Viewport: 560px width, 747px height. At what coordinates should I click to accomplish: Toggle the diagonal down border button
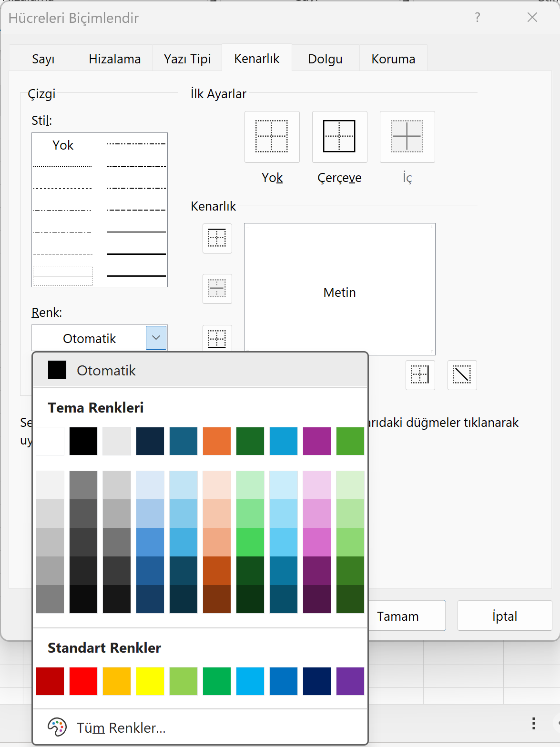[462, 375]
